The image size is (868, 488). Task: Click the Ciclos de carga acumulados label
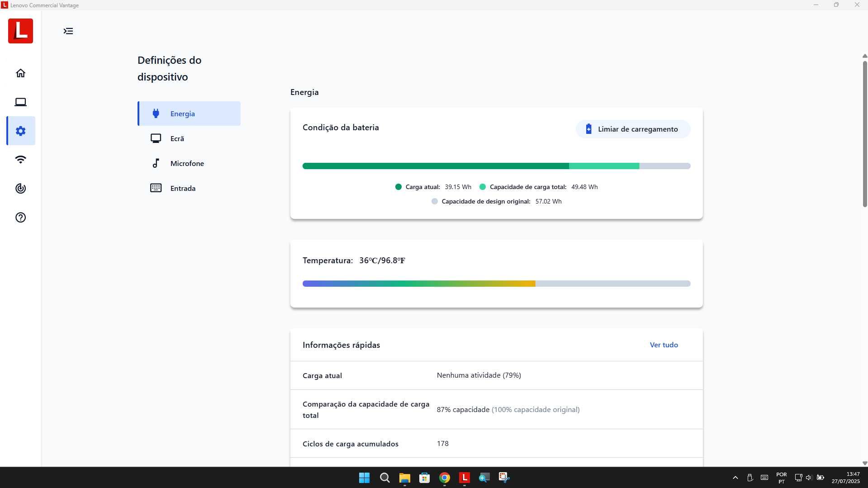[351, 444]
